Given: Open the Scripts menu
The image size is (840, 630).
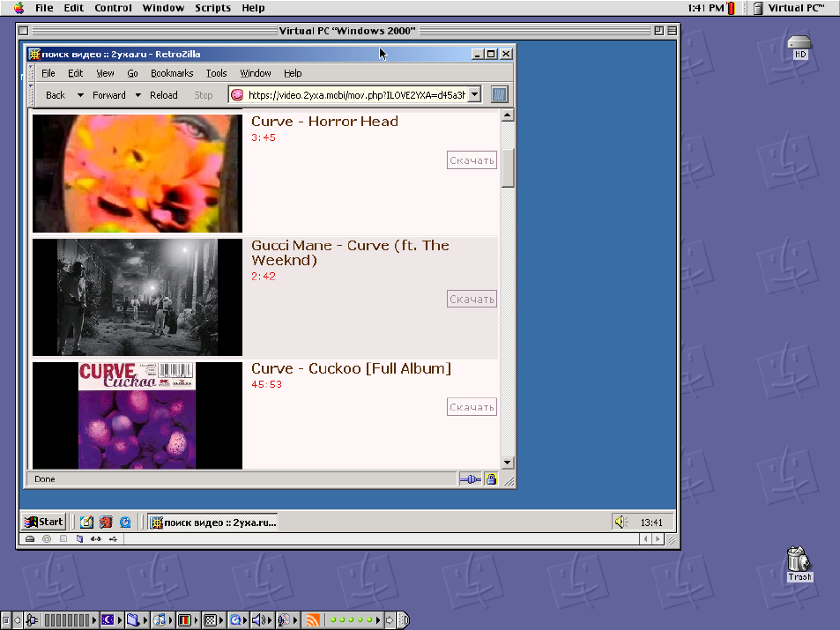Looking at the screenshot, I should pos(212,8).
